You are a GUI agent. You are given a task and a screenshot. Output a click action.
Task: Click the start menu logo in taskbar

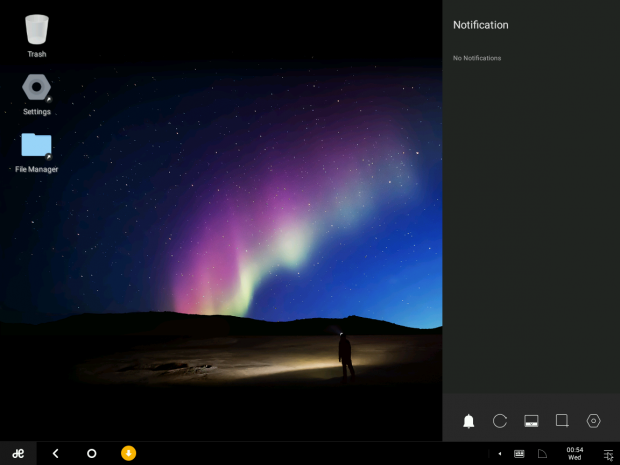click(18, 453)
